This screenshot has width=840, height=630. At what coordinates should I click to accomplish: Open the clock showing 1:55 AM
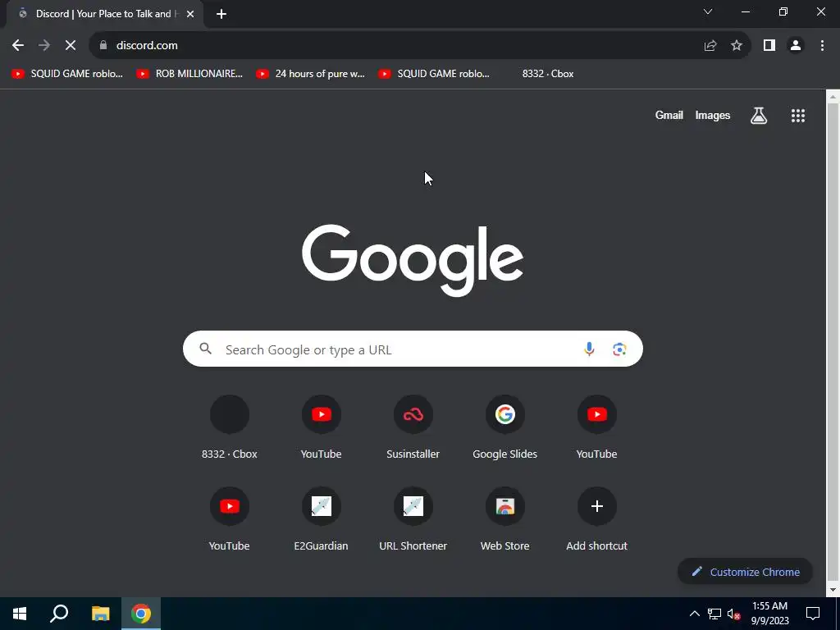(769, 614)
